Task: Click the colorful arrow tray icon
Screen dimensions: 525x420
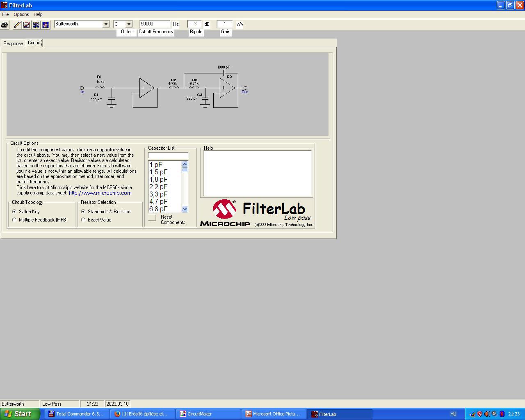Action: 472,414
